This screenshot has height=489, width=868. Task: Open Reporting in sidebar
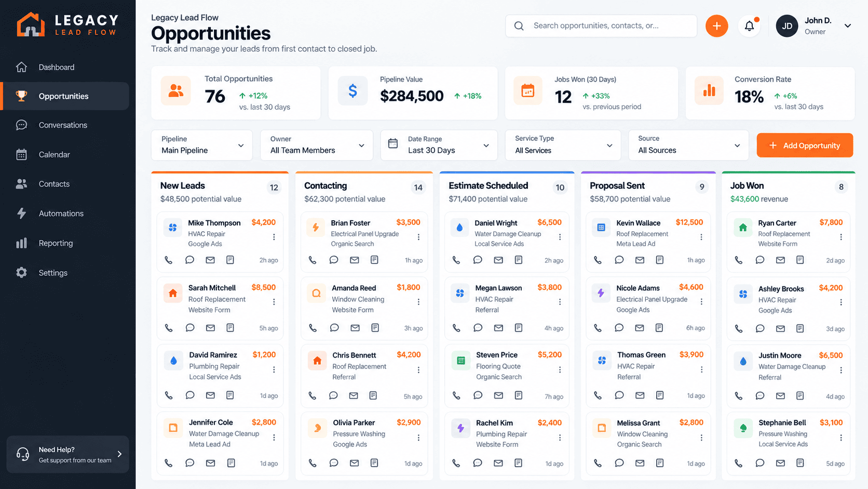click(x=65, y=243)
